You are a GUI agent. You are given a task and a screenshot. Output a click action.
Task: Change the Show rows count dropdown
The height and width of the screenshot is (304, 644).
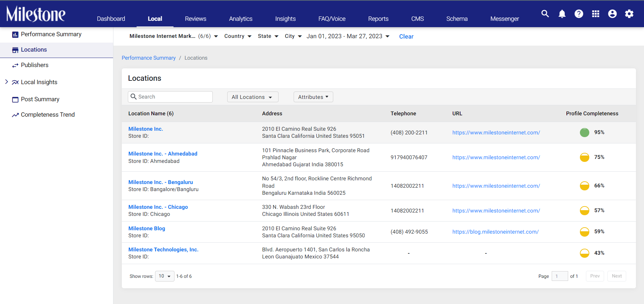(164, 276)
